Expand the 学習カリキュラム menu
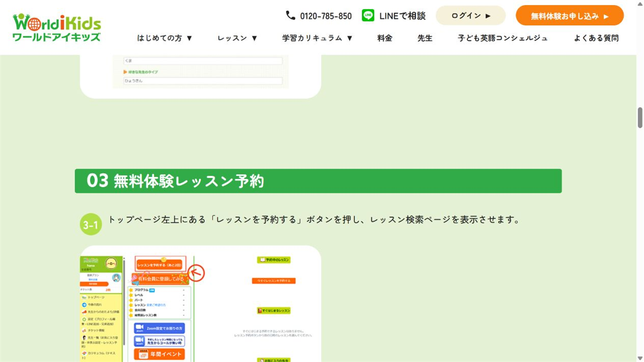This screenshot has height=362, width=644. tap(317, 38)
